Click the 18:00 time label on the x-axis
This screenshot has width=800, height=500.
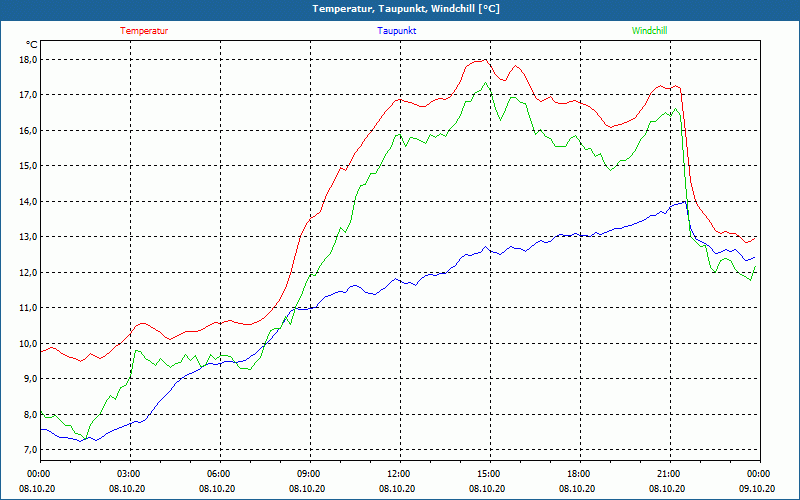[580, 473]
